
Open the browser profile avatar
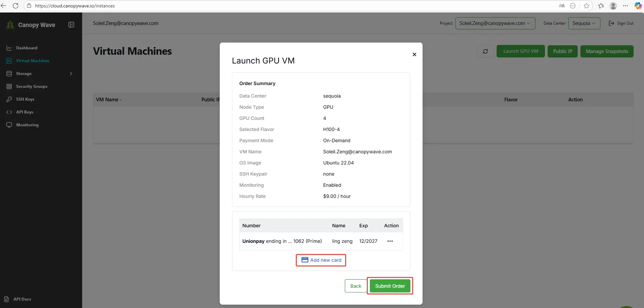pyautogui.click(x=613, y=6)
